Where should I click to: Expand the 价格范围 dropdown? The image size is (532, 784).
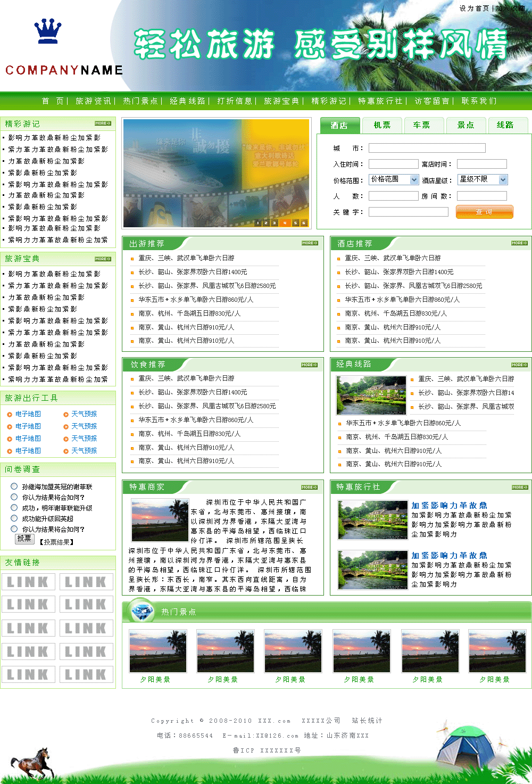[414, 180]
